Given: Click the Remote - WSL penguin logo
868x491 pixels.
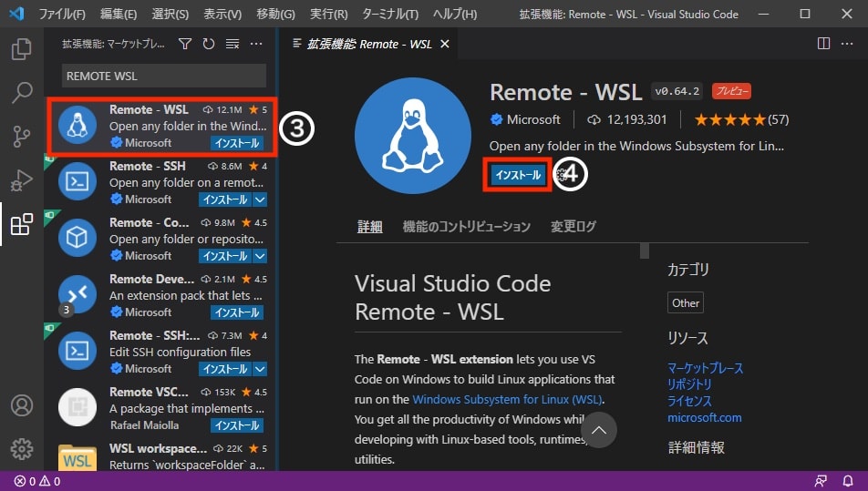Looking at the screenshot, I should click(x=413, y=136).
